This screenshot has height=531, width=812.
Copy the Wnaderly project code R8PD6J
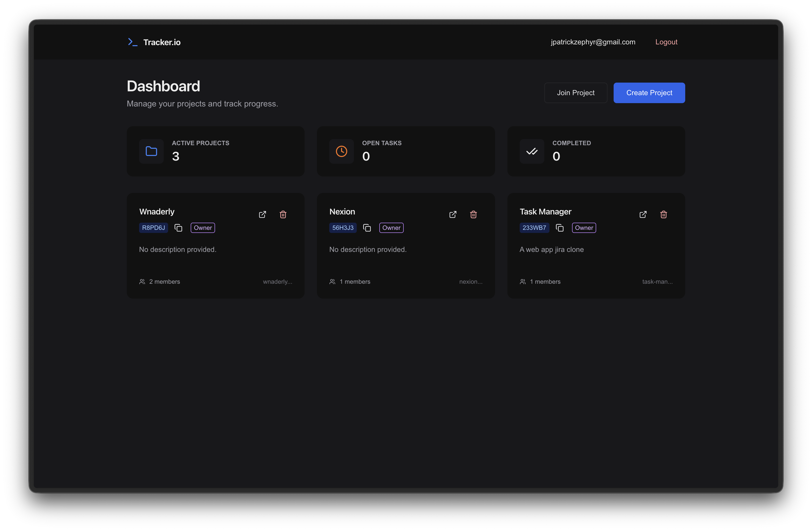pos(178,228)
